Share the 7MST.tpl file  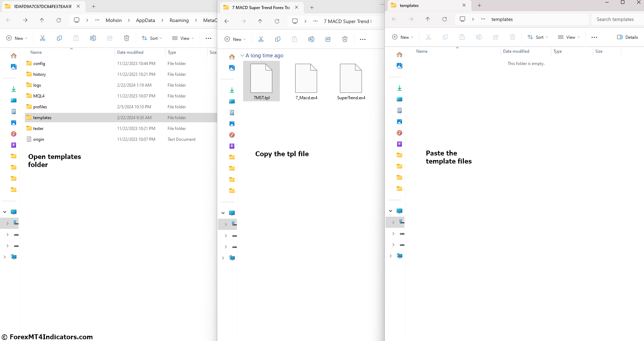click(x=328, y=39)
